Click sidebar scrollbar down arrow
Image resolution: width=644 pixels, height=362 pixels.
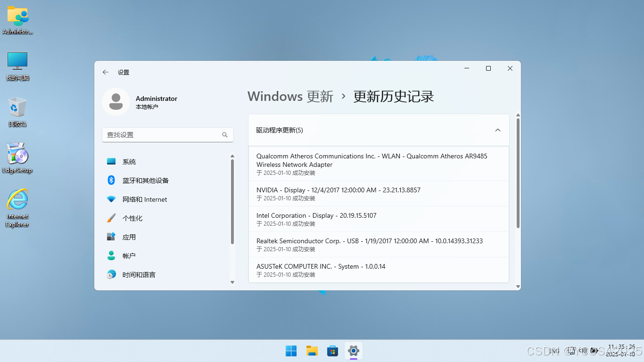coord(232,282)
